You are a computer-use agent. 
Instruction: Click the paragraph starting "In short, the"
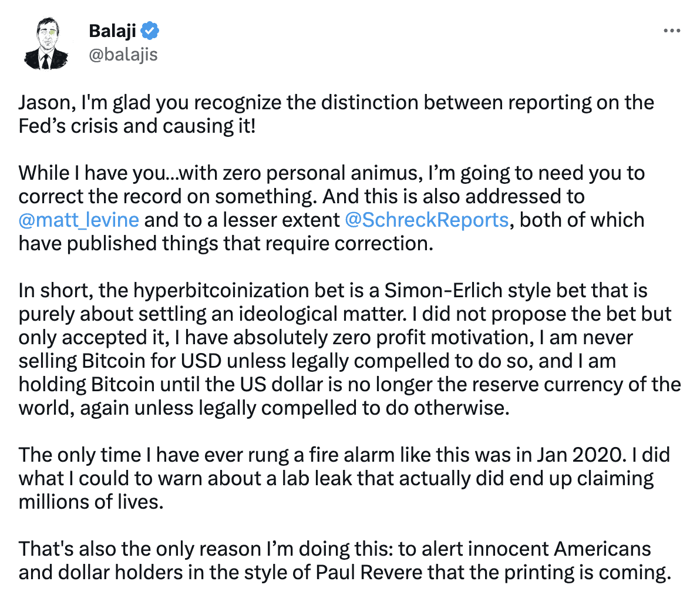pyautogui.click(x=349, y=349)
